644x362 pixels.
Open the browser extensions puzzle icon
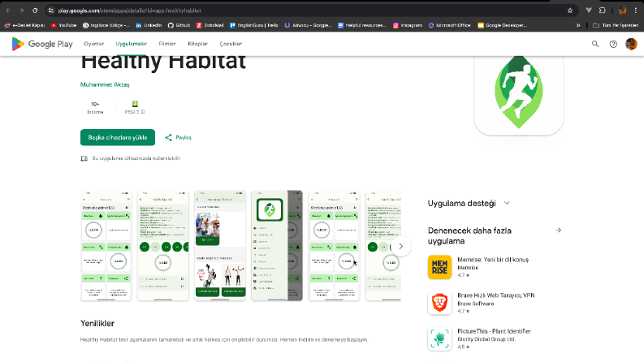click(602, 11)
